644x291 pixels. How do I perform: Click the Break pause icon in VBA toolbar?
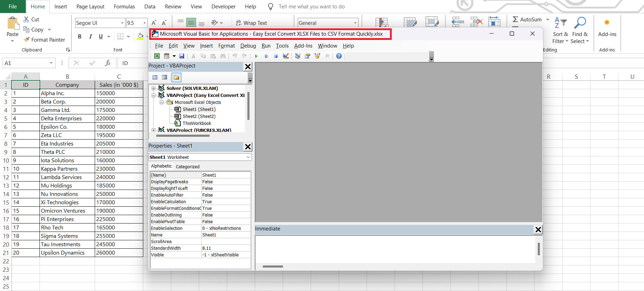click(266, 56)
